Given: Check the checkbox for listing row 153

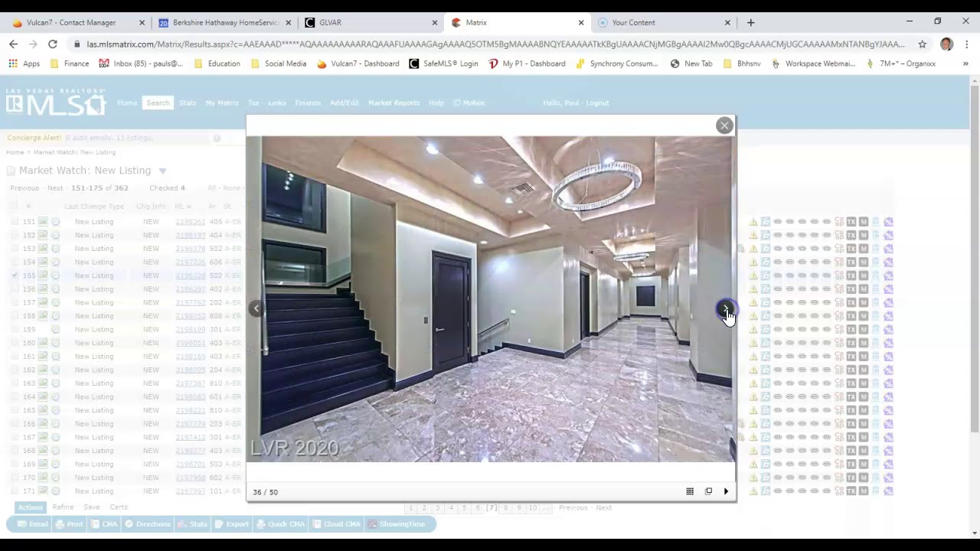Looking at the screenshot, I should coord(14,249).
